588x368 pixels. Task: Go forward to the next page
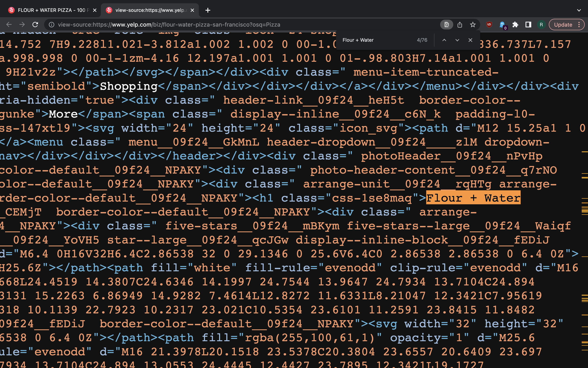click(22, 25)
